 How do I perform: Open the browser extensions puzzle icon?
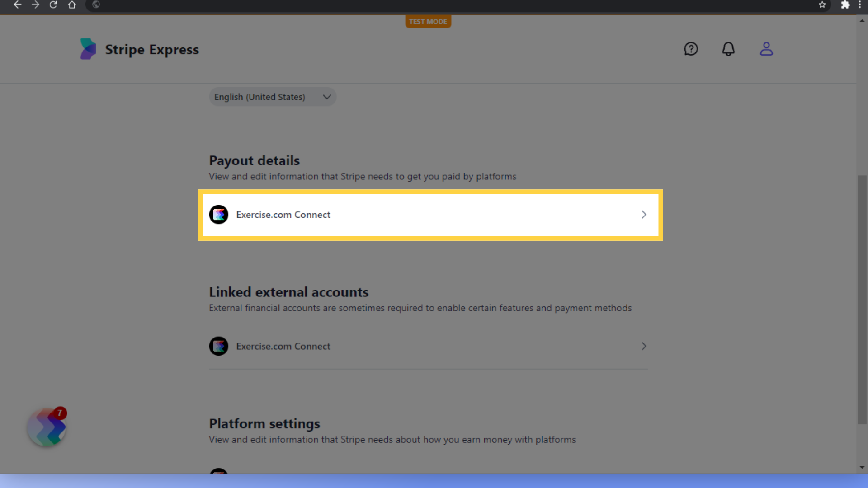coord(845,5)
